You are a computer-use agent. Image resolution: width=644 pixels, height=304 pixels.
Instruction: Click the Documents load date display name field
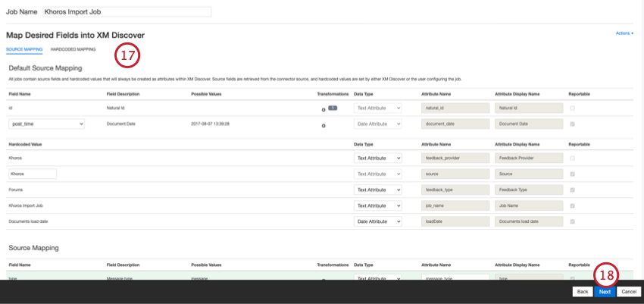[x=529, y=221]
